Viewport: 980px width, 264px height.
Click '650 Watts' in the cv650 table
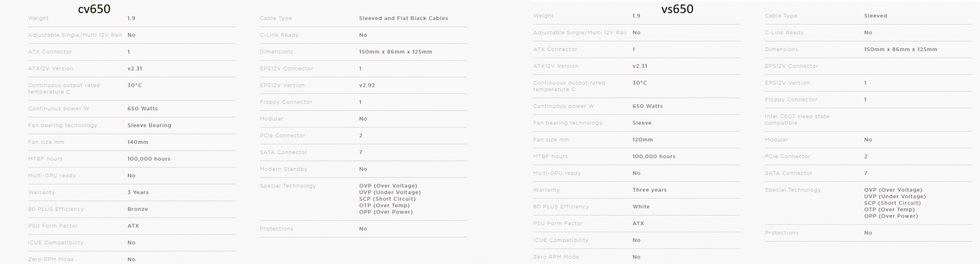pos(142,109)
